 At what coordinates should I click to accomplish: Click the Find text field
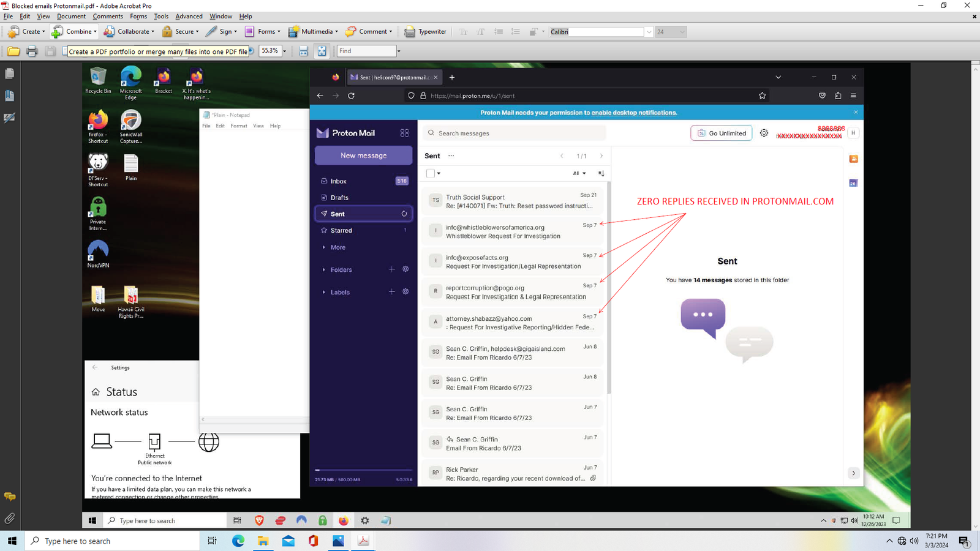(366, 51)
